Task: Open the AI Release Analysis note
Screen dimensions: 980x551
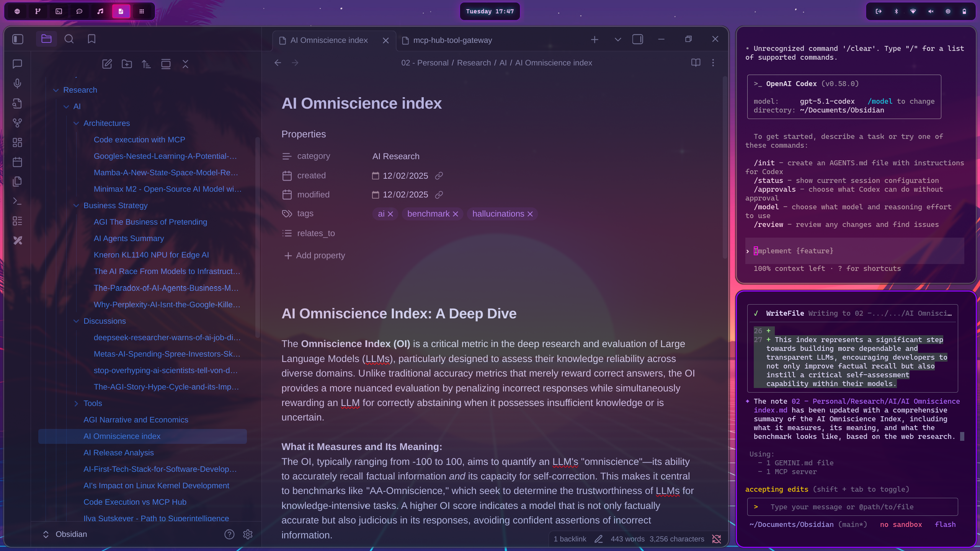Action: tap(118, 453)
